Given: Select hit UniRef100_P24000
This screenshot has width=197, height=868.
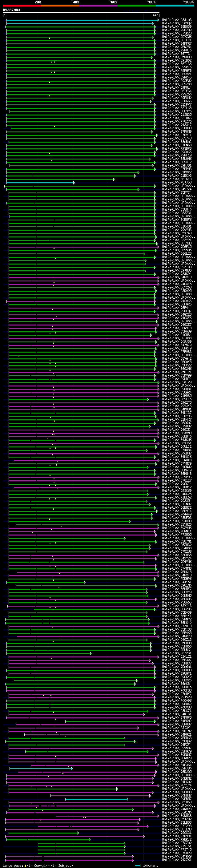Looking at the screenshot, I should 177,548.
